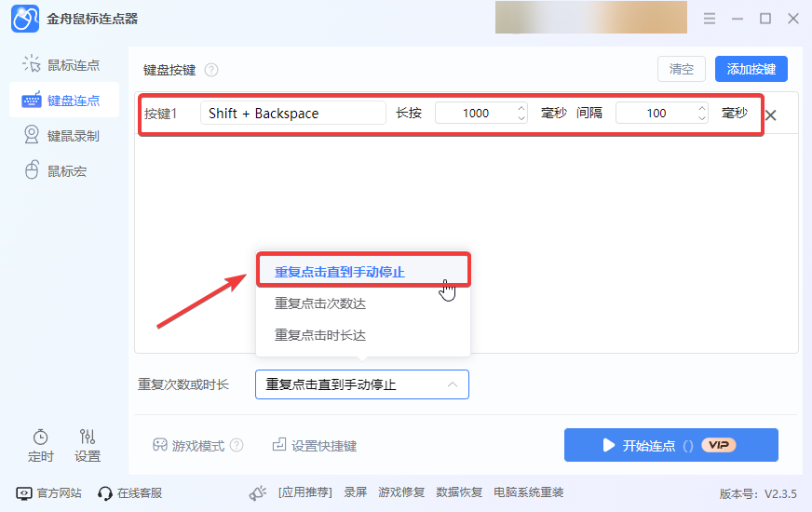The image size is (812, 512).
Task: Select 重复点击时长达 option
Action: coord(363,335)
